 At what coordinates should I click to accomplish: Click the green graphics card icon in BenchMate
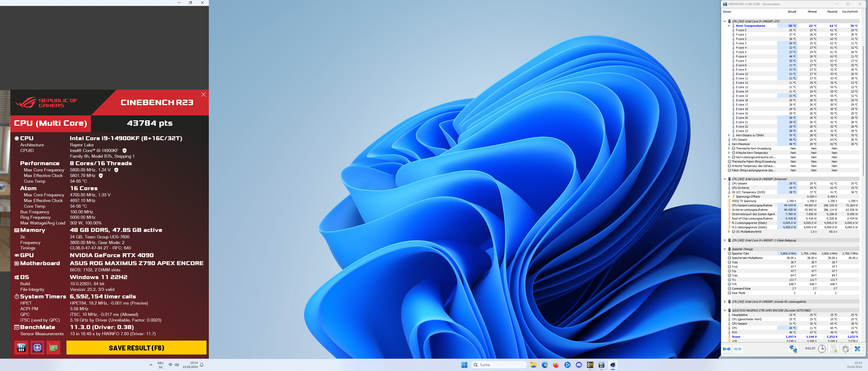[53, 348]
